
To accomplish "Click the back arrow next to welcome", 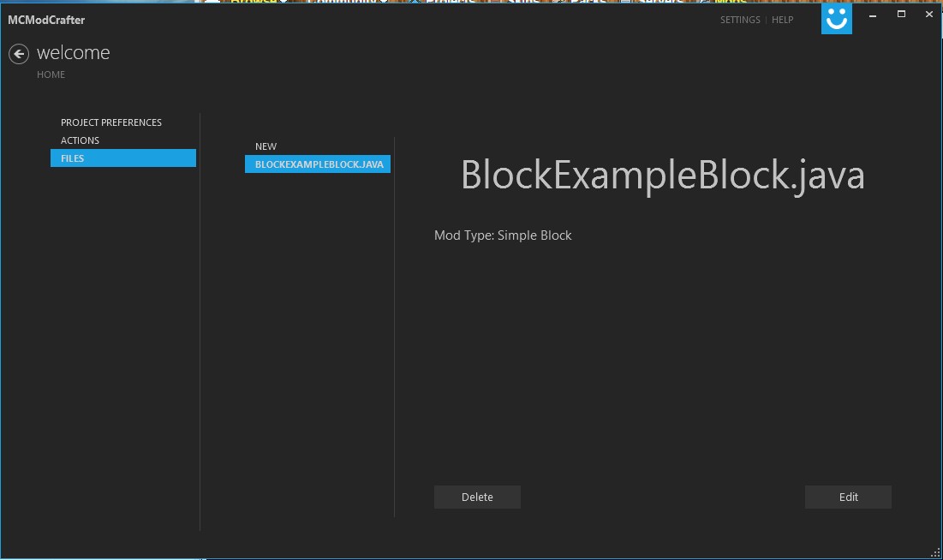I will pos(19,54).
